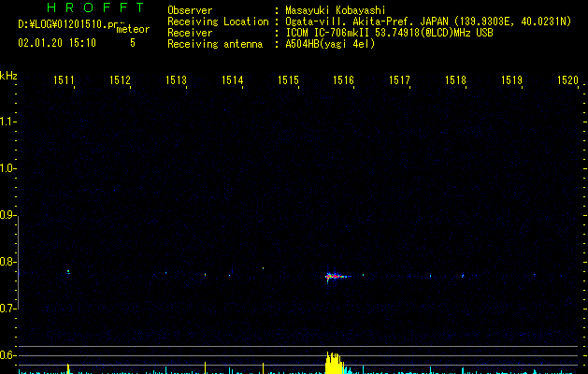The image size is (588, 374).
Task: Select antenna value A504HB(yagi 4el)
Action: (x=330, y=44)
